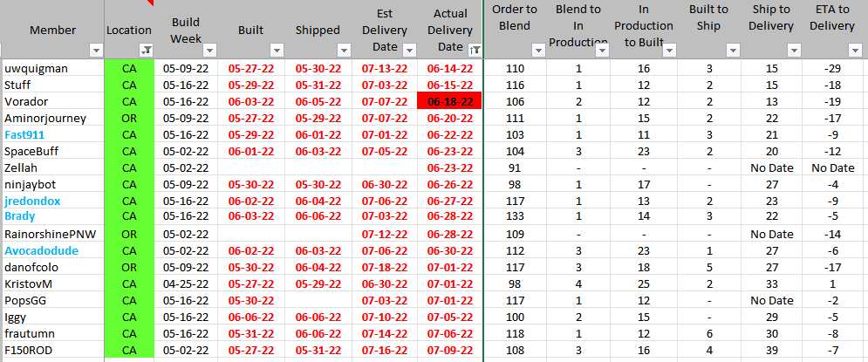This screenshot has height=362, width=868.
Task: Open the Order to Blend filter dropdown
Action: [537, 50]
